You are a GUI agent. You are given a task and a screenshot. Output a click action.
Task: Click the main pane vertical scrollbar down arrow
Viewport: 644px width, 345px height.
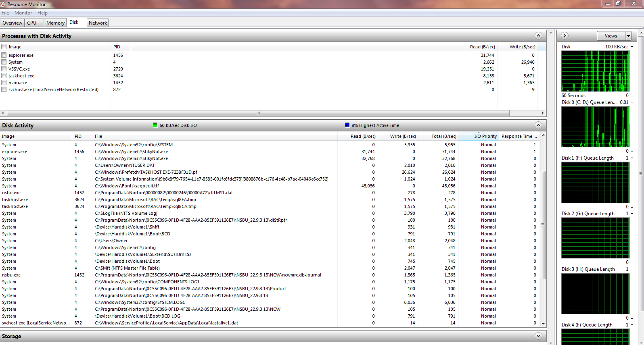(x=551, y=342)
